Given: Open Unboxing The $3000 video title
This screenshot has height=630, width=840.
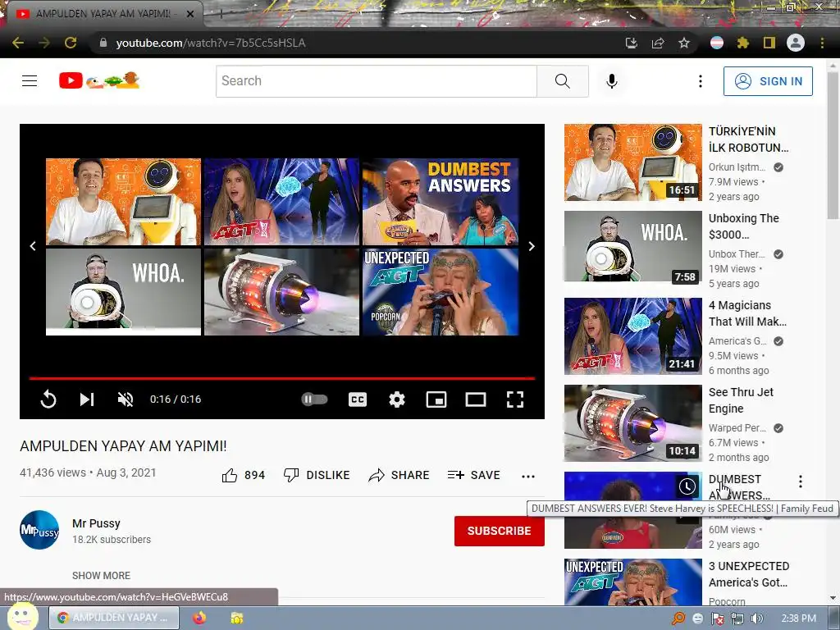Looking at the screenshot, I should pos(743,226).
